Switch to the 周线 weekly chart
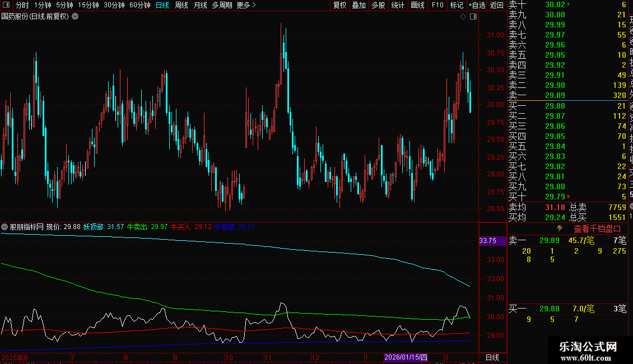Image resolution: width=633 pixels, height=364 pixels. [x=181, y=5]
